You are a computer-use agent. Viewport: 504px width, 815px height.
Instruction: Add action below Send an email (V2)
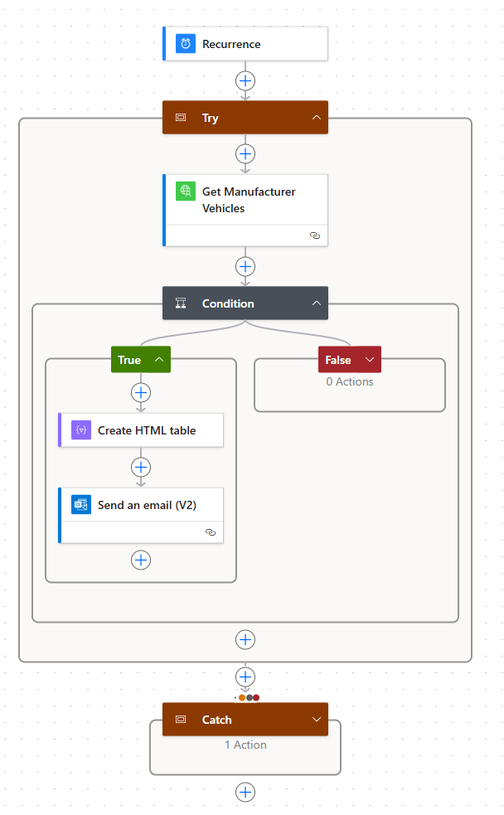point(141,560)
